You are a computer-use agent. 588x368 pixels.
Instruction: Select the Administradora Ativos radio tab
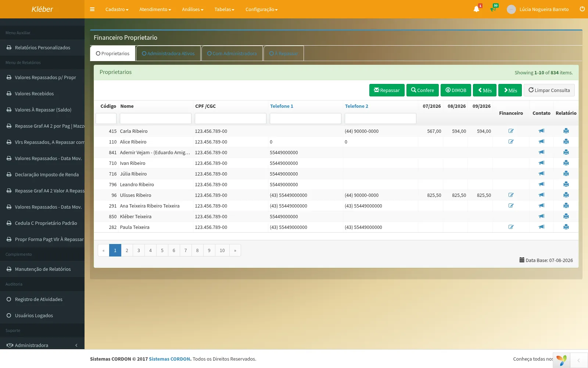(168, 53)
